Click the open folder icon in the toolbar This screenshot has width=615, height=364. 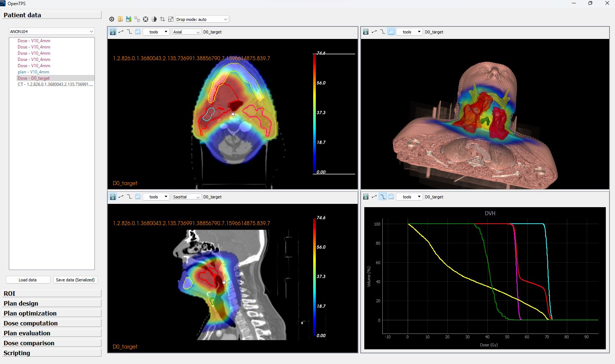click(x=120, y=19)
